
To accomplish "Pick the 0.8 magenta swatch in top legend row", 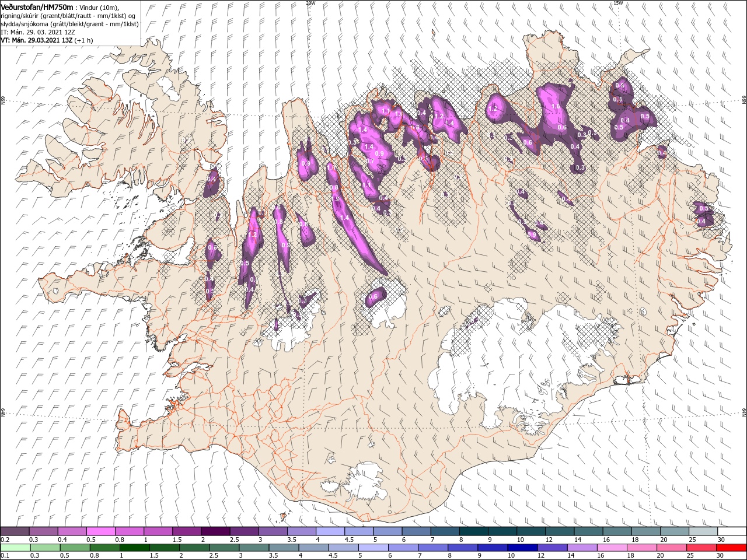I will coord(129,531).
